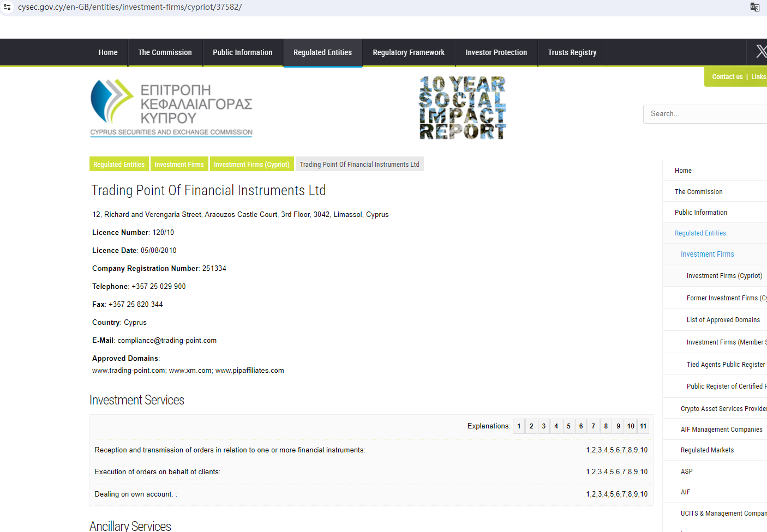
Task: Click the Links button at top right
Action: [759, 77]
